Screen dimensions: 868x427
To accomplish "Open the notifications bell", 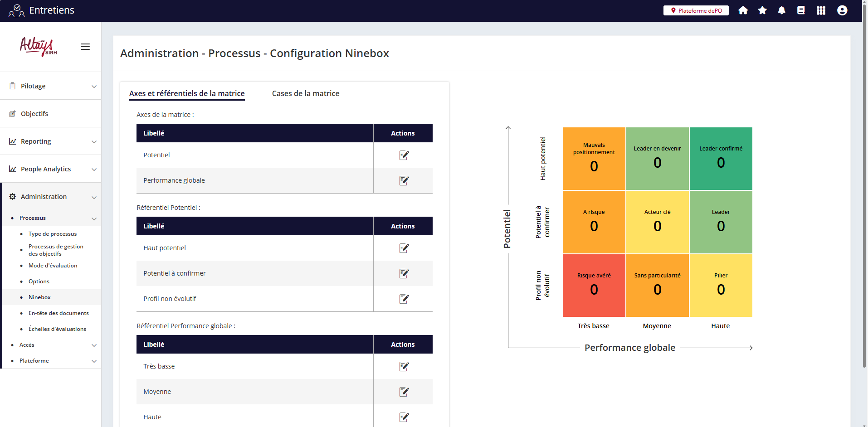I will click(781, 10).
